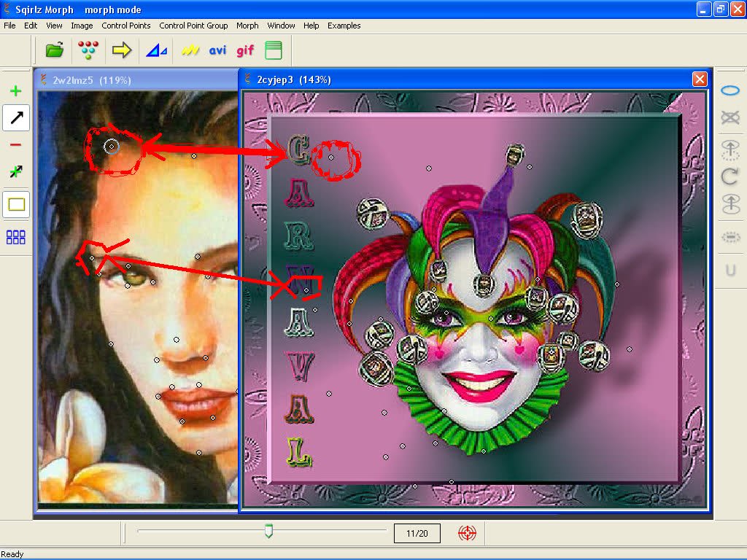The image size is (747, 560).
Task: Open the Edit menu
Action: coord(31,26)
